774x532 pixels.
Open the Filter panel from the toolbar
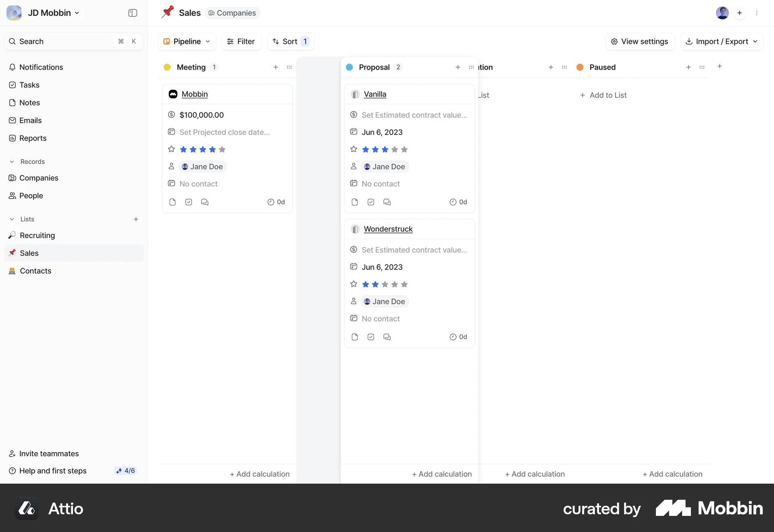(241, 41)
